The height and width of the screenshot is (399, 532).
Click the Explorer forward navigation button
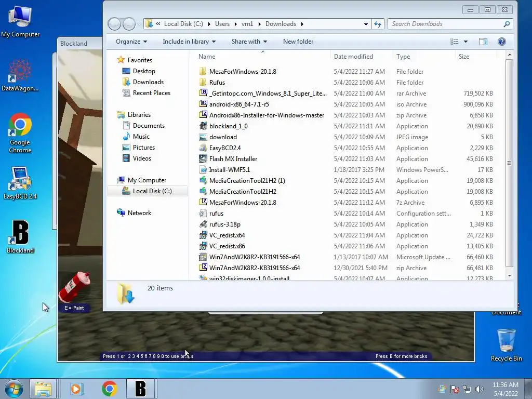[129, 24]
